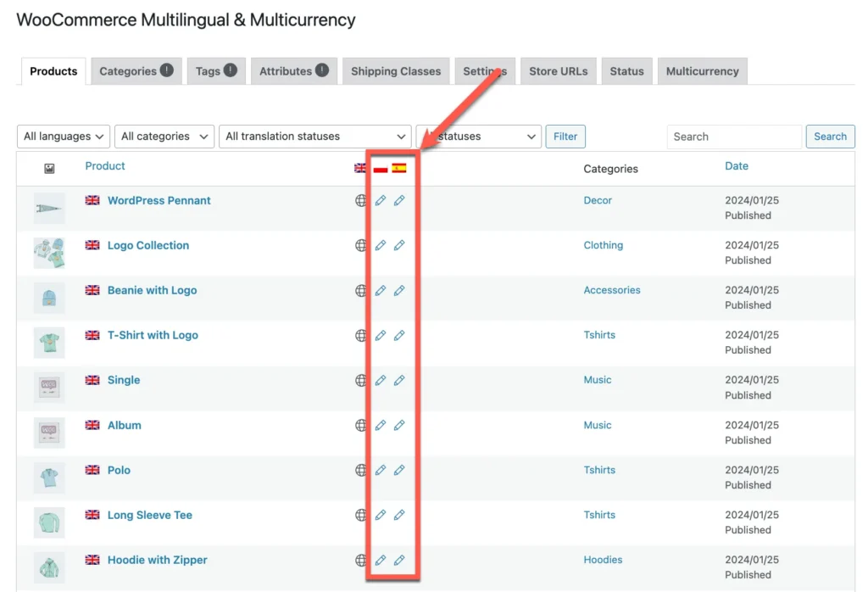Open the All languages dropdown

pyautogui.click(x=63, y=136)
